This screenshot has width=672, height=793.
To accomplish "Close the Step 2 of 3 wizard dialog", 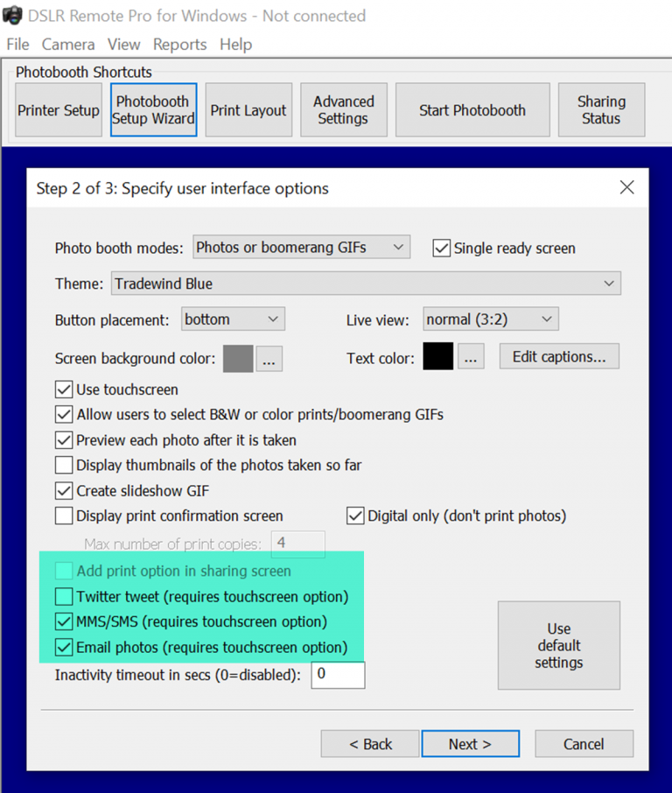I will click(x=627, y=187).
